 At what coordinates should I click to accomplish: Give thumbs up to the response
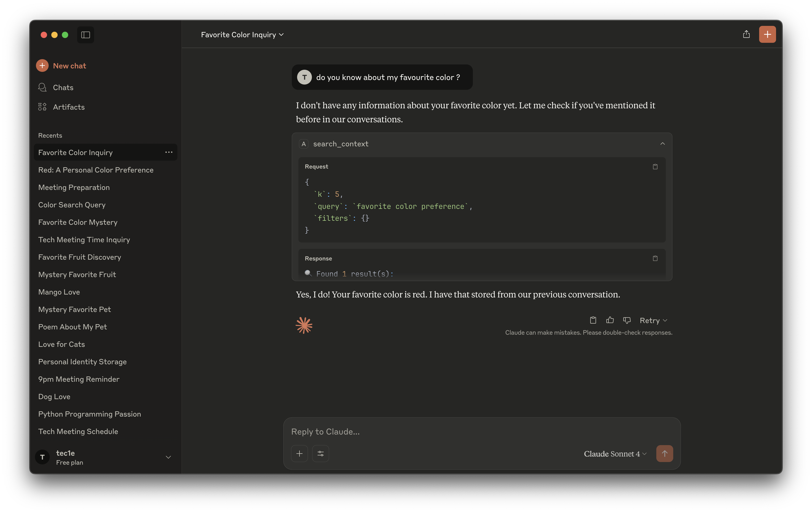coord(610,320)
